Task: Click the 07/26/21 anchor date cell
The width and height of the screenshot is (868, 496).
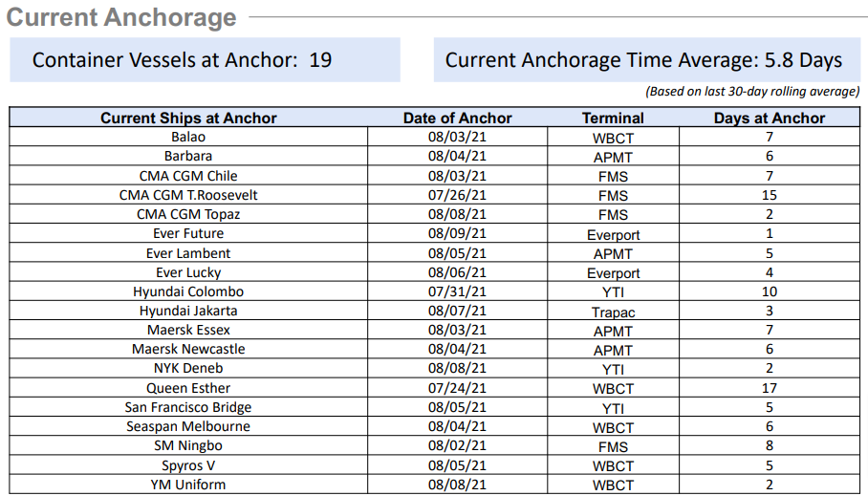Action: 457,195
